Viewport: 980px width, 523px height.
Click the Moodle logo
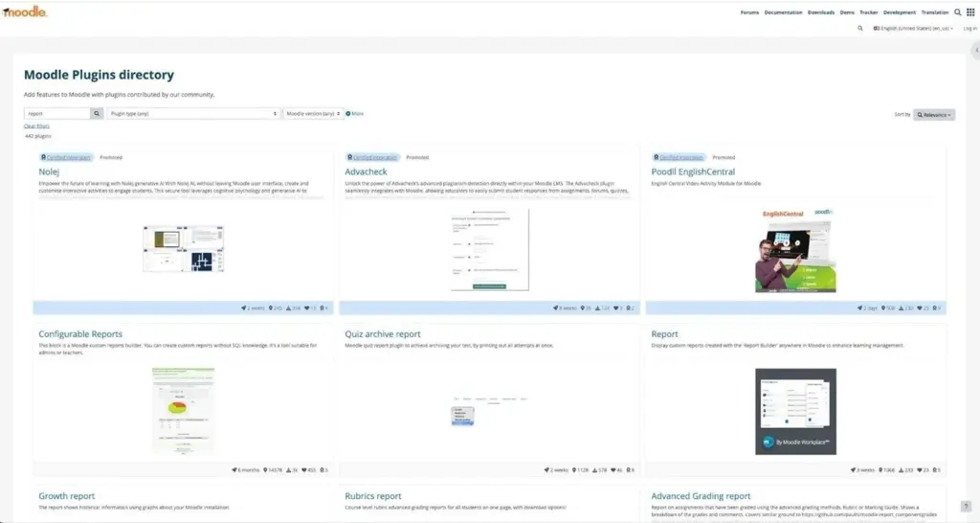tap(25, 11)
